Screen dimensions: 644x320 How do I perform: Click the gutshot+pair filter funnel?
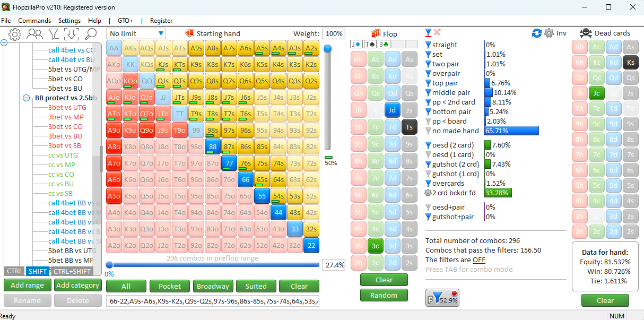(x=428, y=217)
